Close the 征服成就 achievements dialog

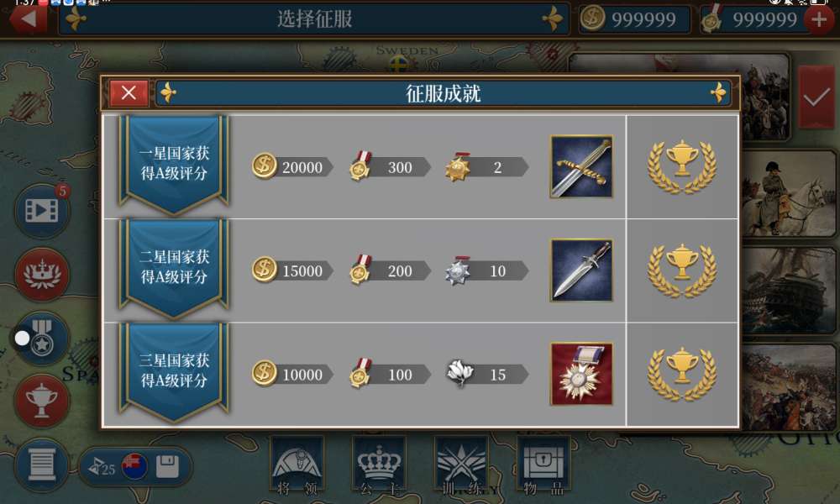(129, 93)
